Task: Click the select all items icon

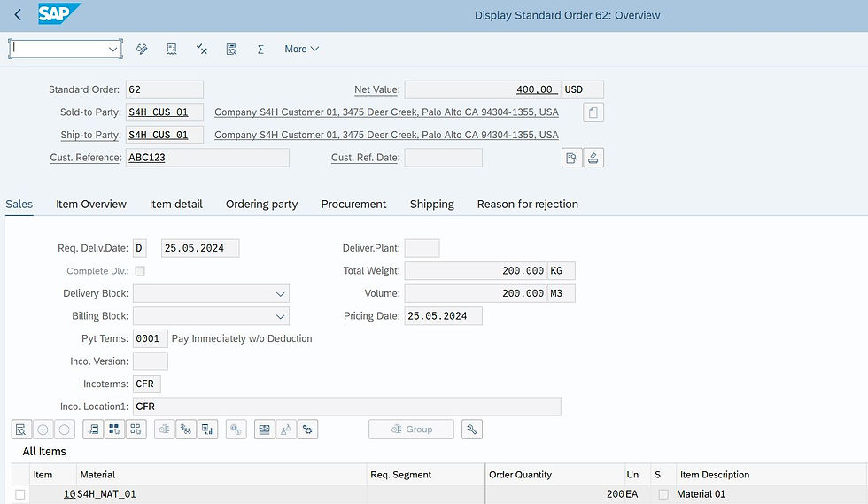Action: click(x=114, y=430)
